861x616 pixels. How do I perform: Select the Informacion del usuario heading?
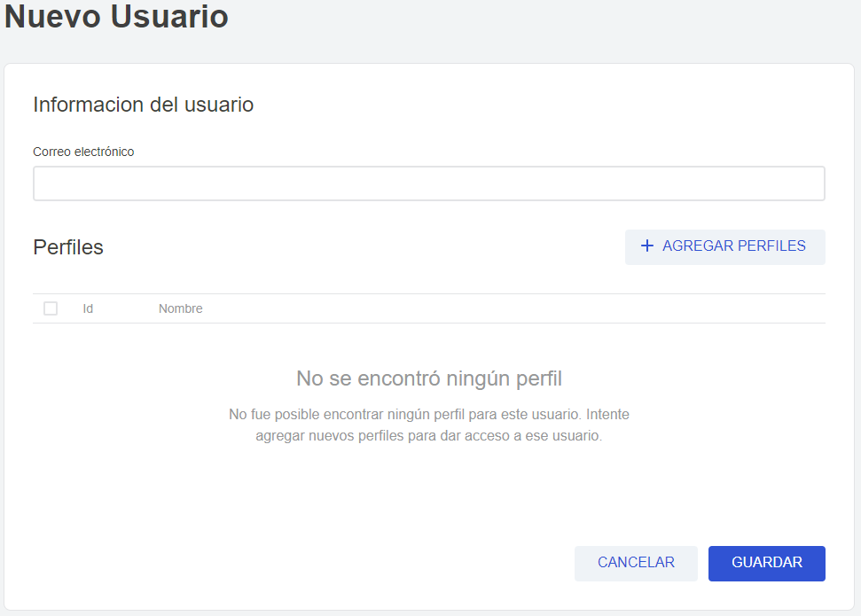click(143, 105)
